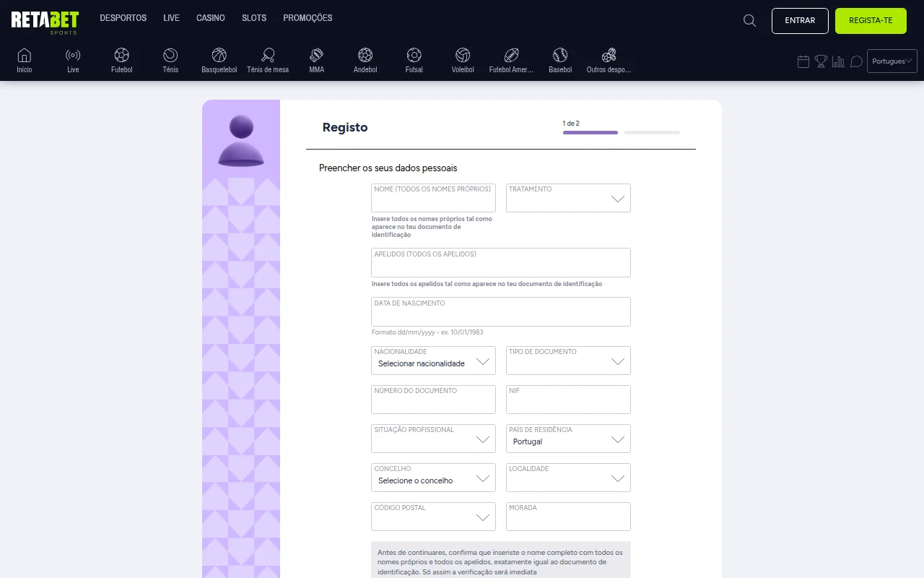
Task: Open the search magnifier icon
Action: point(750,21)
